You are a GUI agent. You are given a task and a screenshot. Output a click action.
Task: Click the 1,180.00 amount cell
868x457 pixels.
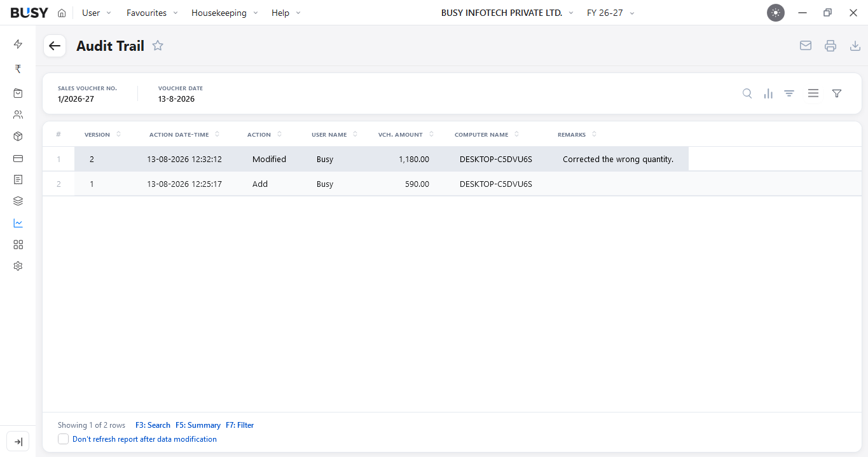pos(414,159)
